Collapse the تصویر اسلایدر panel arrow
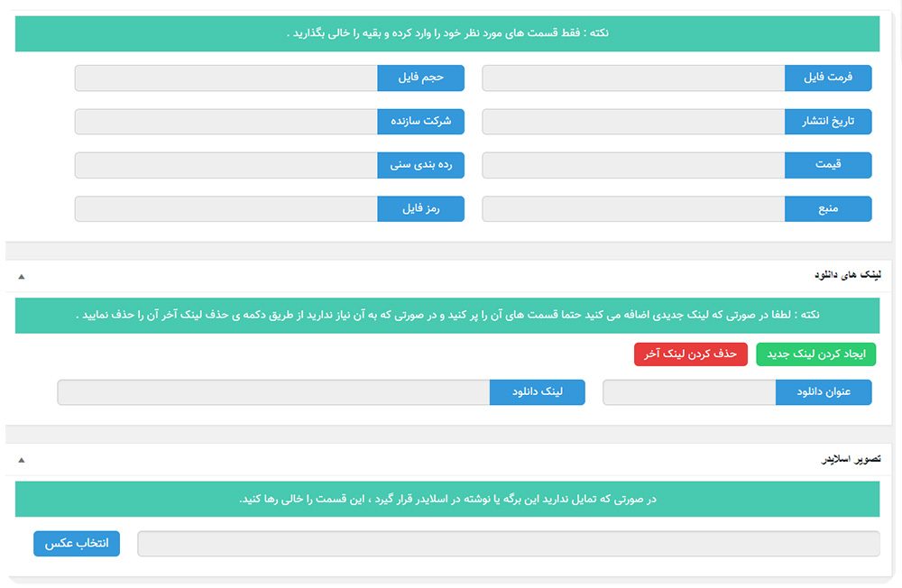This screenshot has width=902, height=588. tap(22, 460)
